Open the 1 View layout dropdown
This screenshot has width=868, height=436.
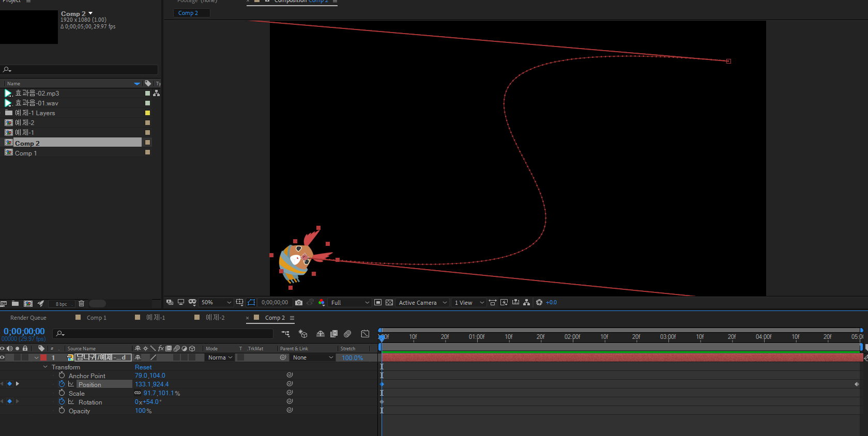(x=469, y=303)
